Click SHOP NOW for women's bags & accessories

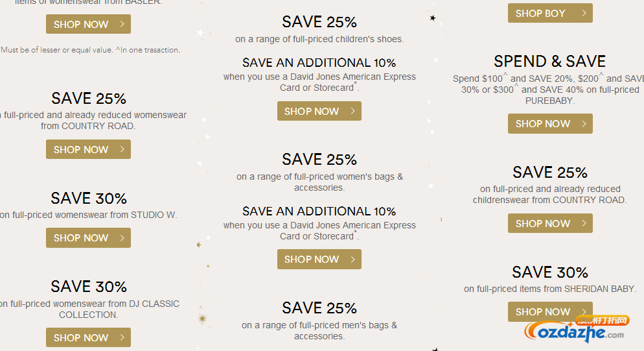(319, 259)
